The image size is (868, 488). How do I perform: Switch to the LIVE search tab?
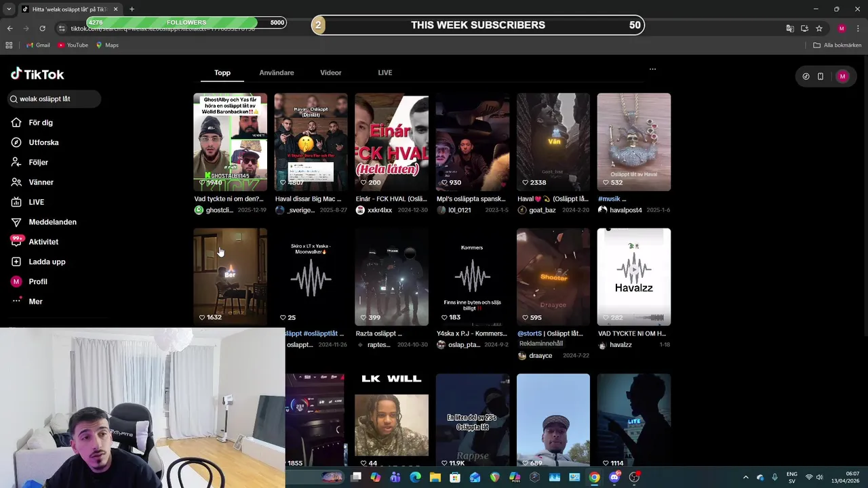click(385, 73)
